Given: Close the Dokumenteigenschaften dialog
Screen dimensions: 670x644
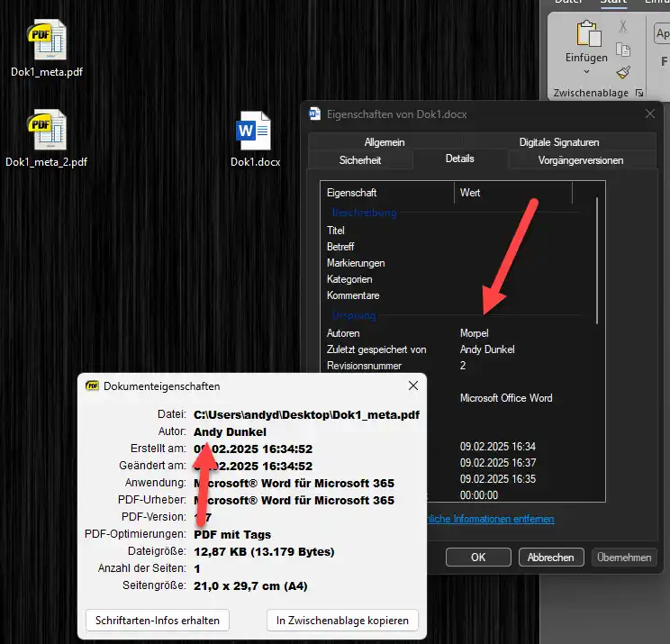Looking at the screenshot, I should [x=412, y=385].
